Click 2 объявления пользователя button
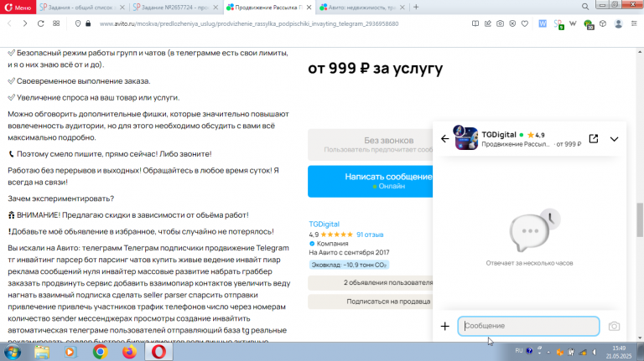Image resolution: width=644 pixels, height=361 pixels. pos(371,282)
